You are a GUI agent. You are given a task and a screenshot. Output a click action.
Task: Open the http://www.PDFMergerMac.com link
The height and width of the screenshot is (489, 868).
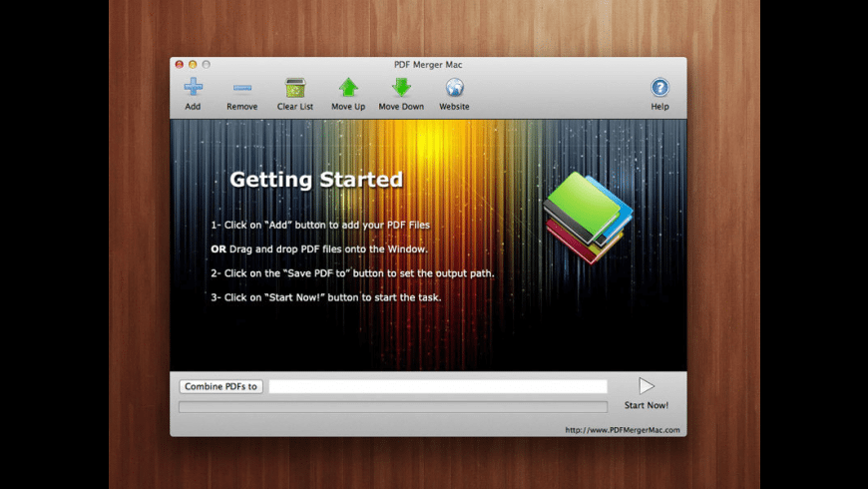623,430
